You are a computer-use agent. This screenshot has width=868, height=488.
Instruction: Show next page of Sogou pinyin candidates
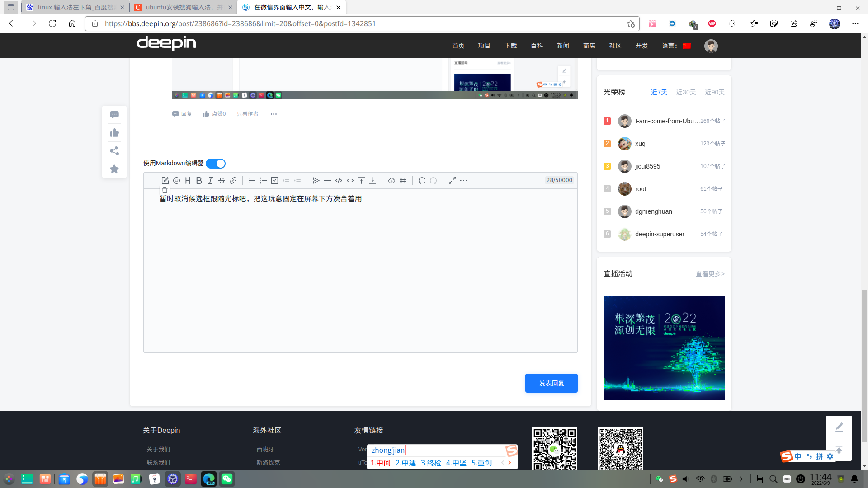coord(509,462)
